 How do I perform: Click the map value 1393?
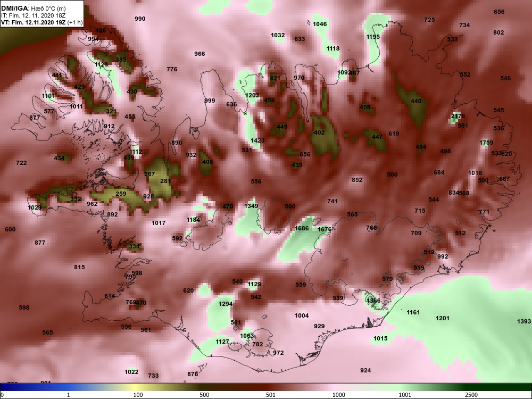(x=524, y=321)
